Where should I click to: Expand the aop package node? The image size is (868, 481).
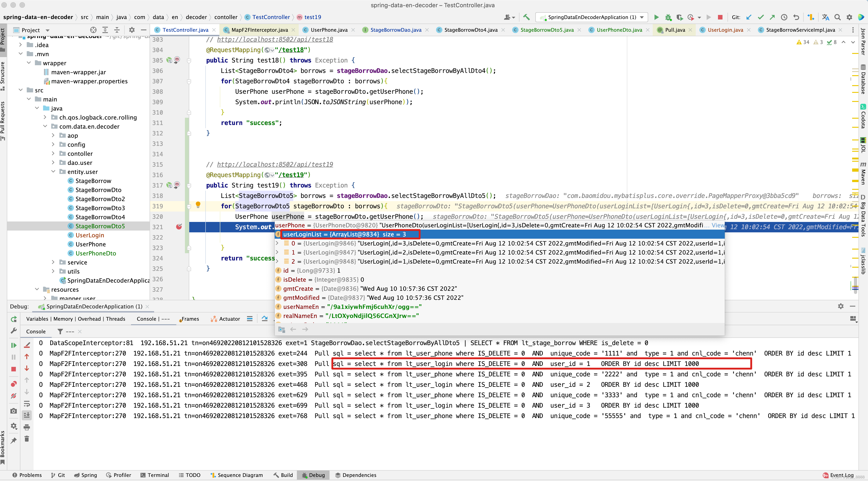[53, 135]
